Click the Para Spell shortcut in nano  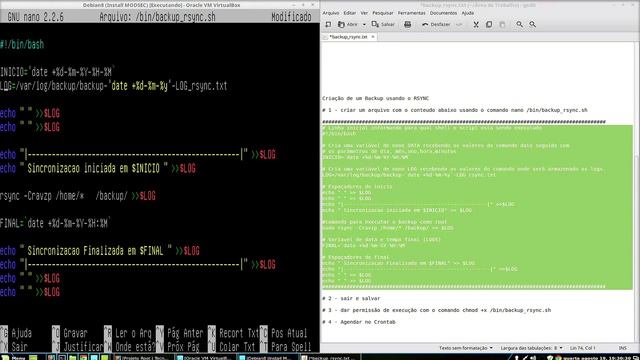pyautogui.click(x=286, y=347)
